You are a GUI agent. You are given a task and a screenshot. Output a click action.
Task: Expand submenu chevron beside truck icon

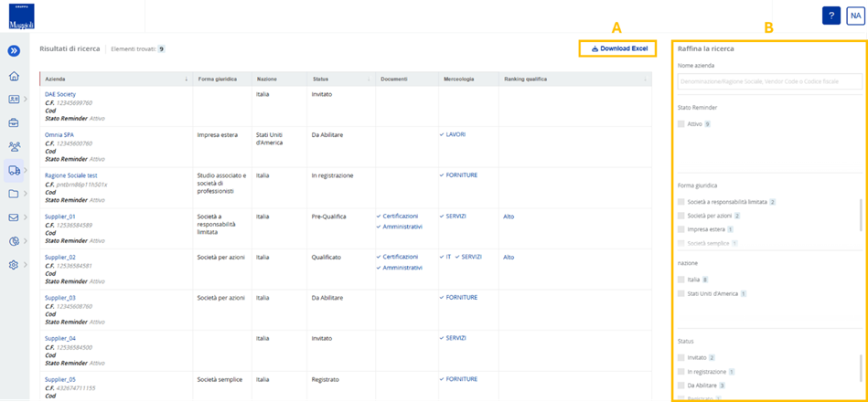click(x=26, y=170)
